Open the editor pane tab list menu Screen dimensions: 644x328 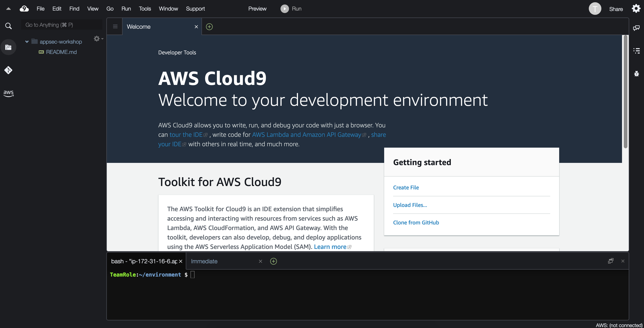pyautogui.click(x=115, y=27)
